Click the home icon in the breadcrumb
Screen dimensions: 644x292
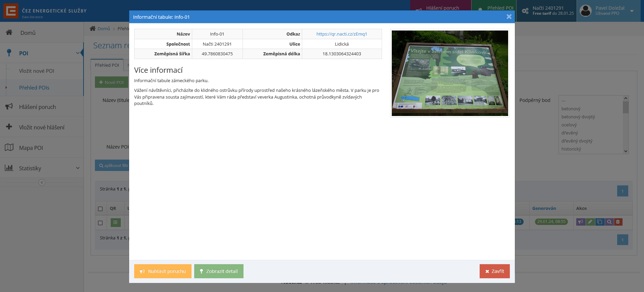tap(93, 28)
